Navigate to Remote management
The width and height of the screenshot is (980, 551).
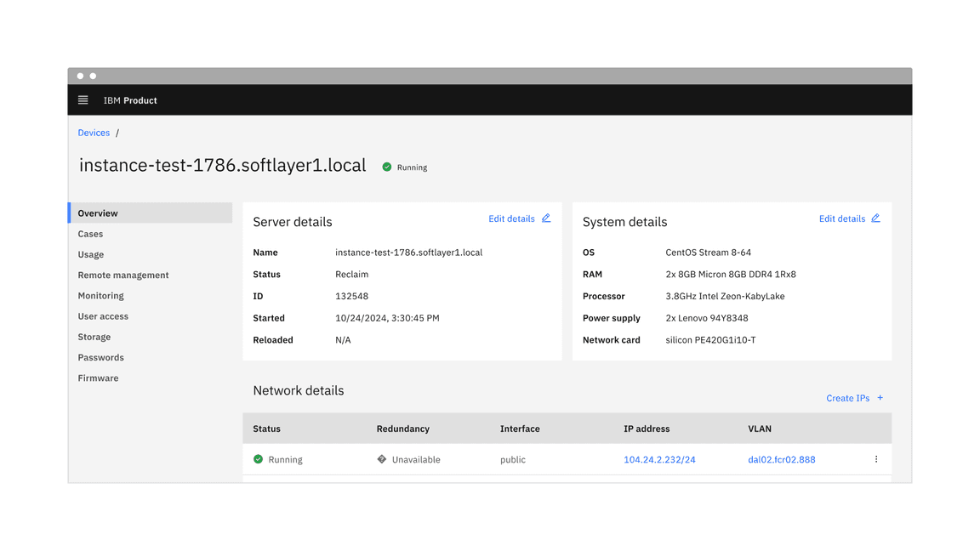pyautogui.click(x=123, y=275)
